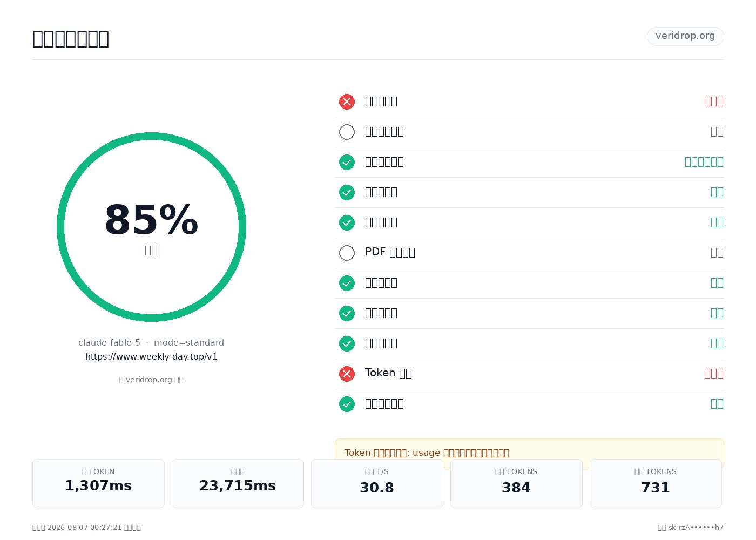Open the https://www.weekly-day.top/v1 link
This screenshot has height=540, width=756.
[151, 356]
